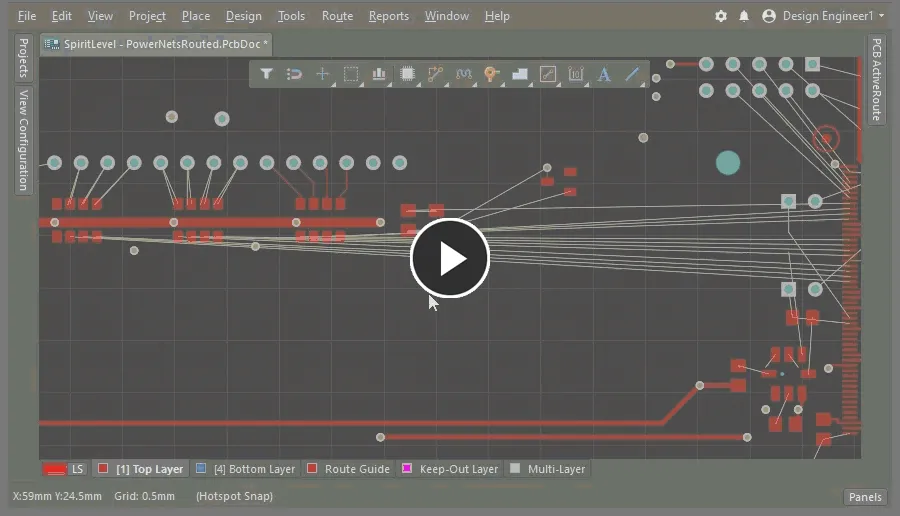Click the (Hotspot Snap) status text
The height and width of the screenshot is (516, 900).
(x=234, y=496)
